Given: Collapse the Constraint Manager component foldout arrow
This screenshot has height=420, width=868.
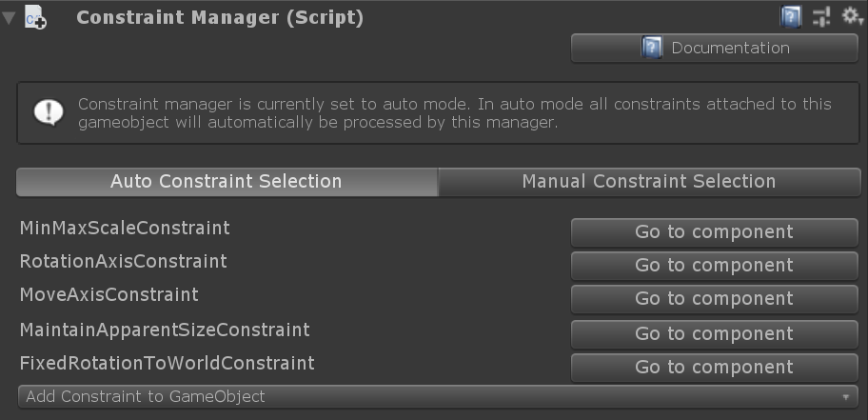Looking at the screenshot, I should [9, 18].
